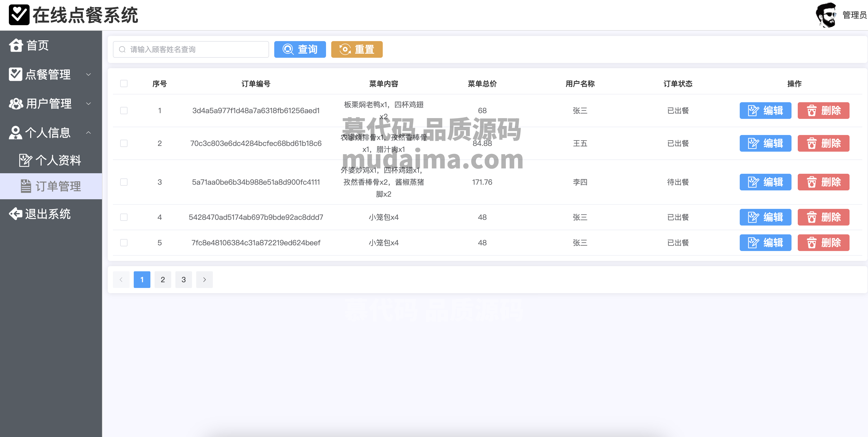Select 个人资料 submenu item
The height and width of the screenshot is (437, 868).
(x=51, y=160)
